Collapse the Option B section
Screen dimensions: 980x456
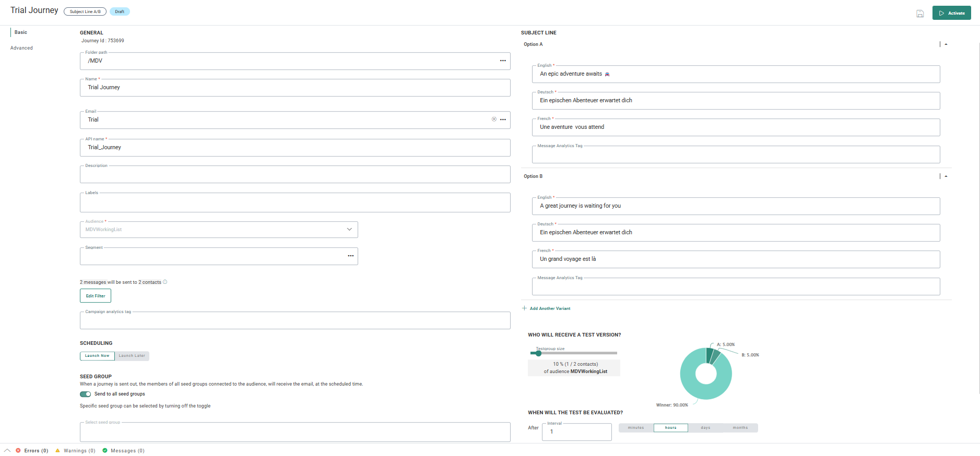pos(946,176)
